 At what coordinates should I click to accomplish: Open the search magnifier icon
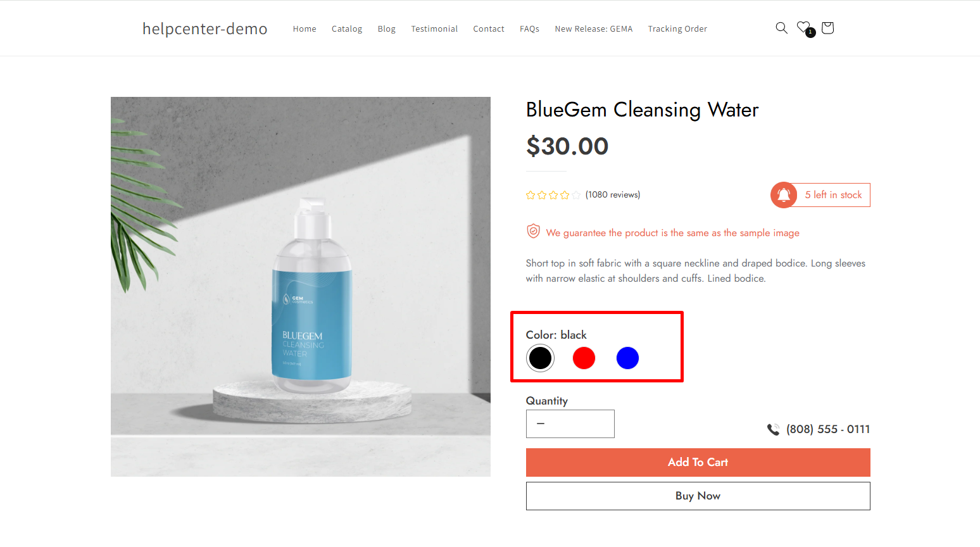click(781, 28)
